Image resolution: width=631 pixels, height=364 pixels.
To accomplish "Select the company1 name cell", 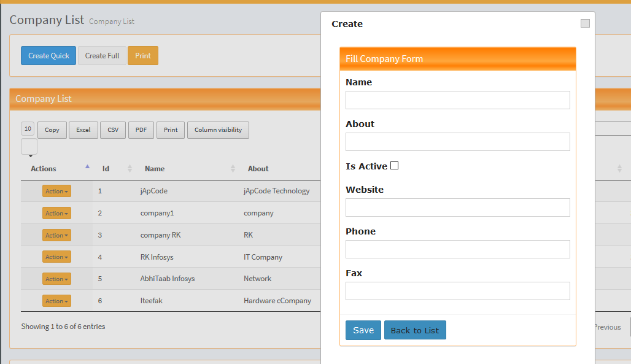I will pos(157,213).
